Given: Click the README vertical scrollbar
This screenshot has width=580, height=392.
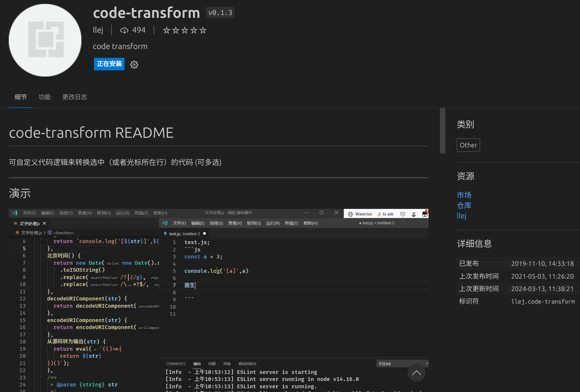Looking at the screenshot, I should point(442,130).
